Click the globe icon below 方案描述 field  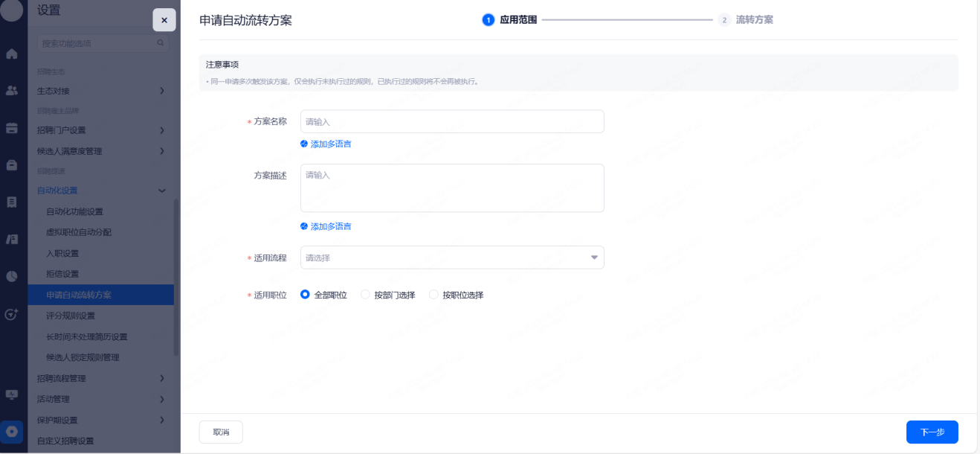(x=304, y=226)
